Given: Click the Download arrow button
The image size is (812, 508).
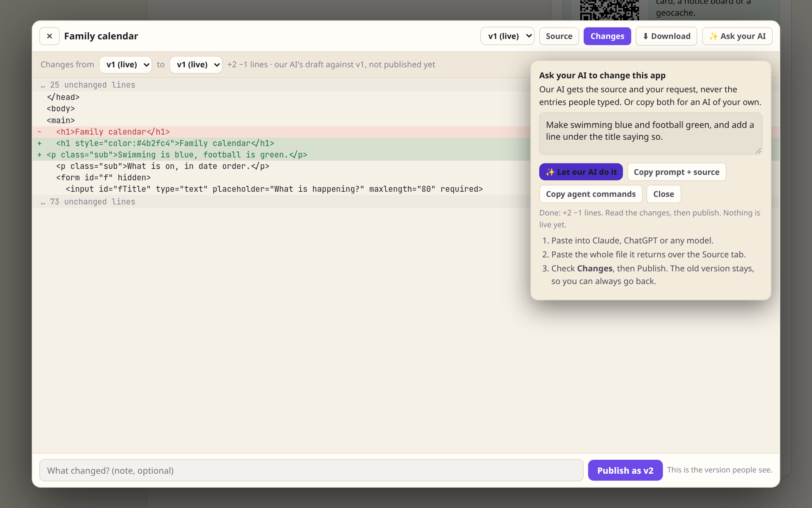Looking at the screenshot, I should [666, 36].
